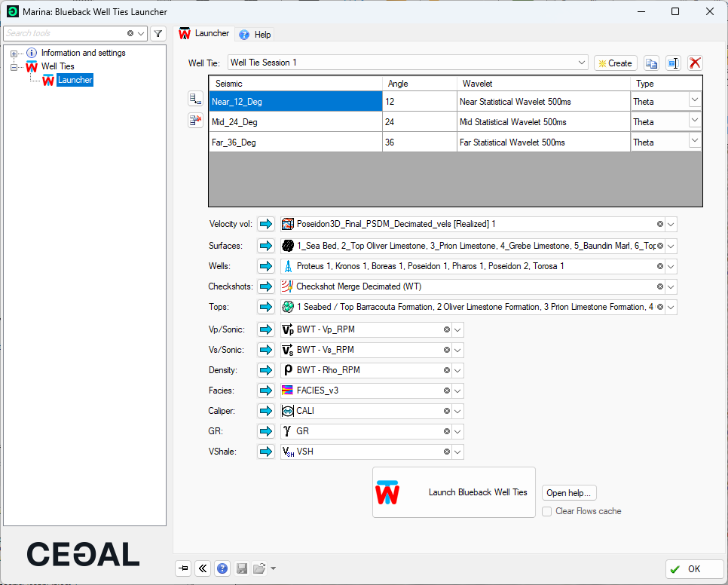Open the search tools history dropdown

coord(141,33)
